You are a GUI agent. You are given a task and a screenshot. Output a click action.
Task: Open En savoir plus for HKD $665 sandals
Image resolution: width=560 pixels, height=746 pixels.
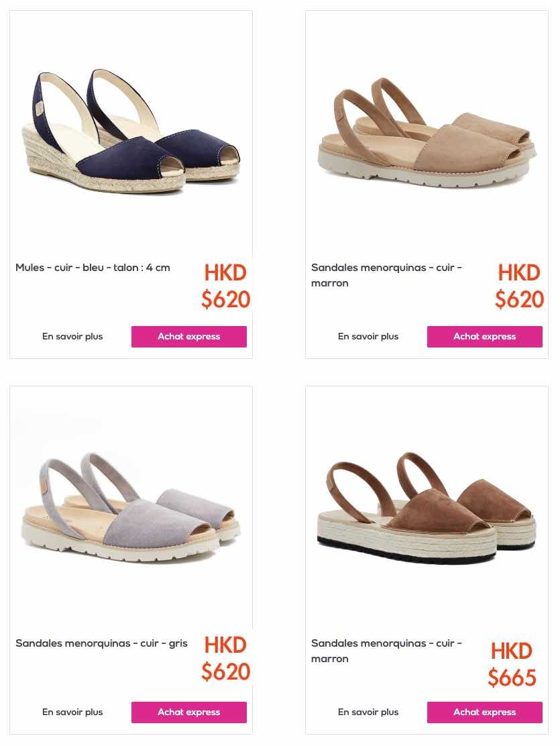368,712
